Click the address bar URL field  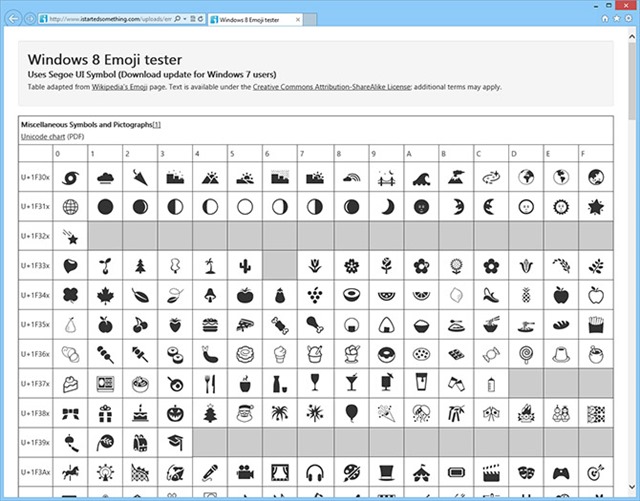coord(110,19)
